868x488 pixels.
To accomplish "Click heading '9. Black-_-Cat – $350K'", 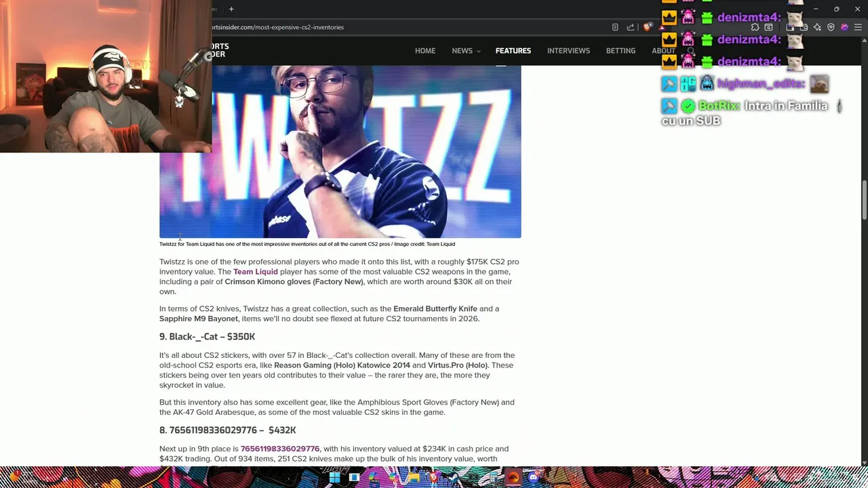I will click(x=208, y=337).
